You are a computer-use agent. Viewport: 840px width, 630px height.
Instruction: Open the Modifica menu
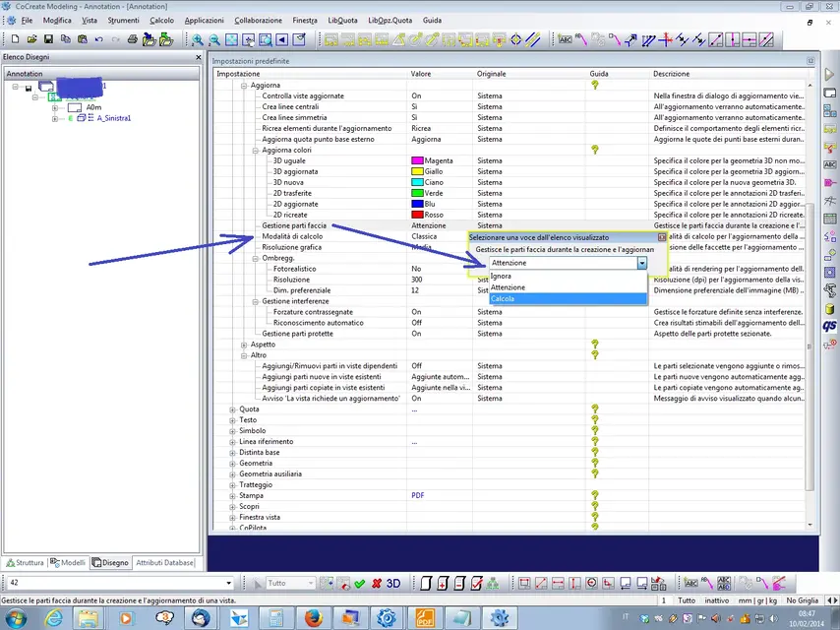[x=57, y=21]
